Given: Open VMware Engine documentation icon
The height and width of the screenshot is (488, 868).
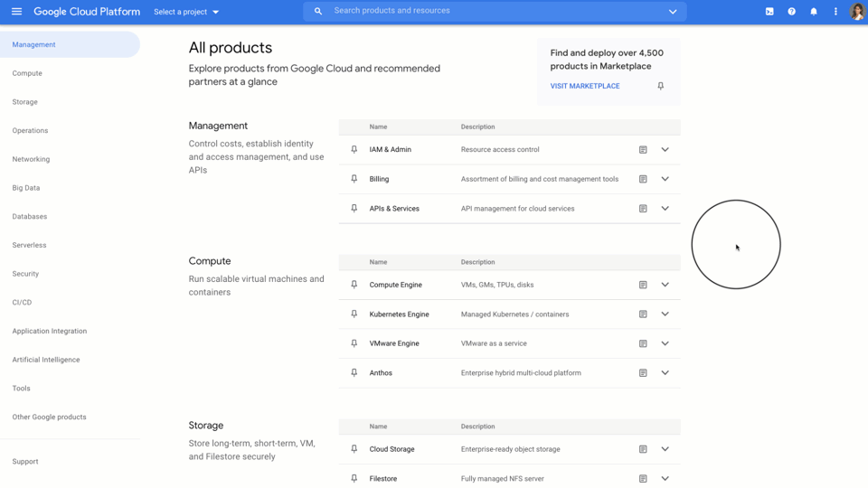Looking at the screenshot, I should (x=643, y=343).
